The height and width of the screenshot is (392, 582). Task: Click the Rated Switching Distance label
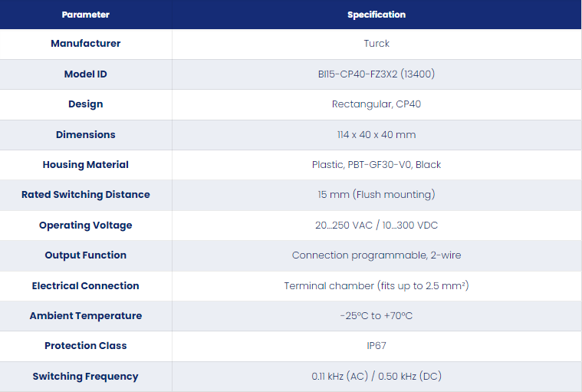coord(85,195)
